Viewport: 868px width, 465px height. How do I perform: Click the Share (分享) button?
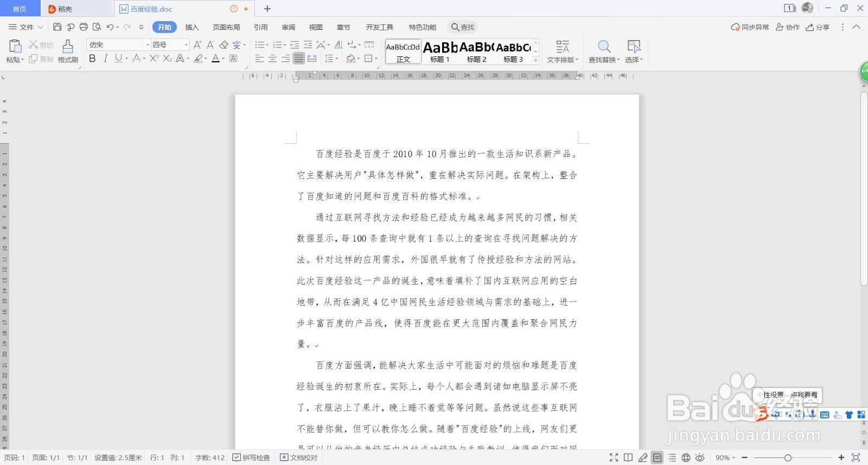click(818, 27)
